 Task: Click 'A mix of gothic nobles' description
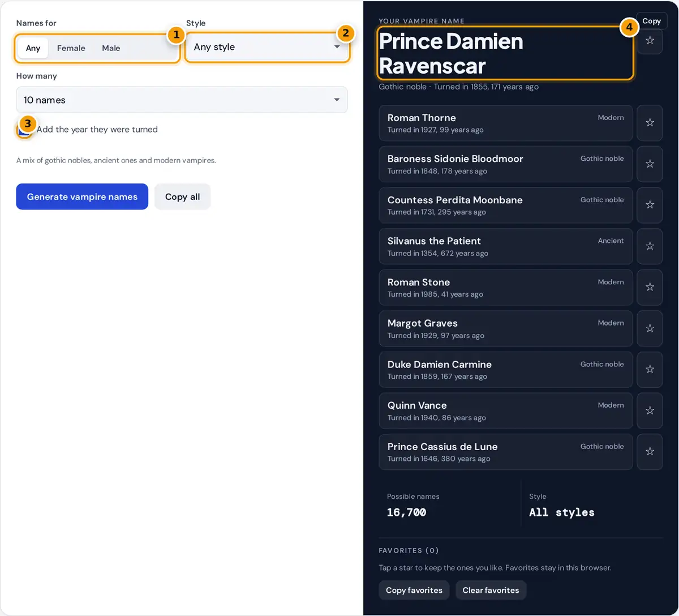(116, 160)
